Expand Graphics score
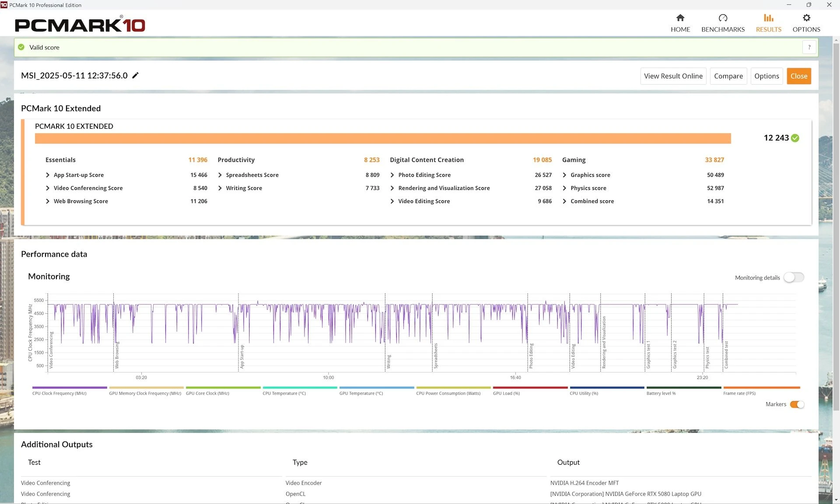The width and height of the screenshot is (840, 504). tap(564, 175)
